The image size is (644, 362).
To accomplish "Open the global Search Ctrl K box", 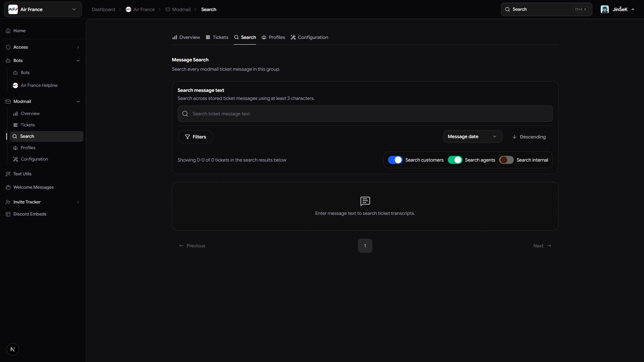I will (546, 9).
